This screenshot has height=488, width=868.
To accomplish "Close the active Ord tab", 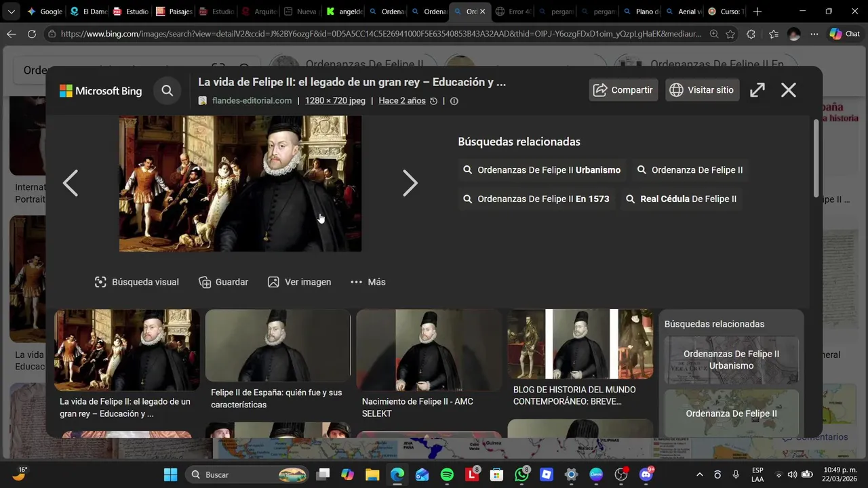I will coord(482,12).
